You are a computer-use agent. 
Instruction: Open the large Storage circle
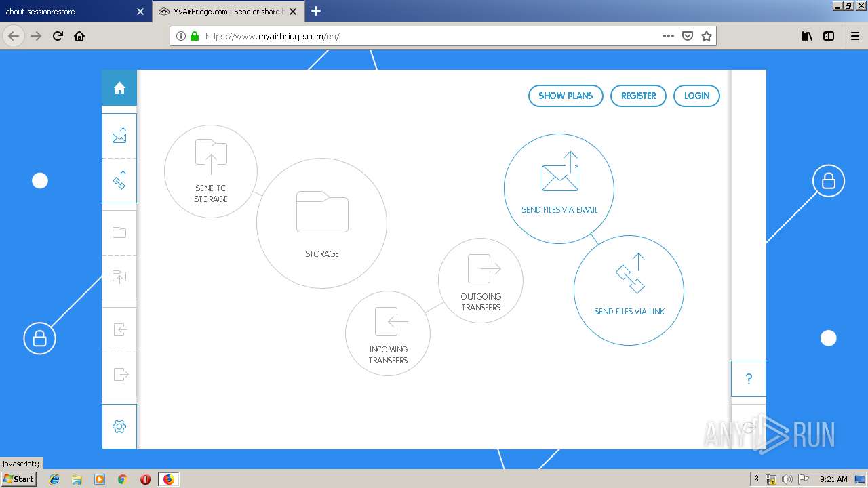tap(321, 223)
